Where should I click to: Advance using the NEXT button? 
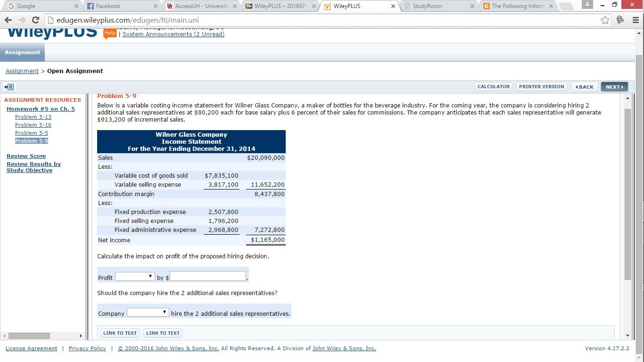[x=614, y=87]
